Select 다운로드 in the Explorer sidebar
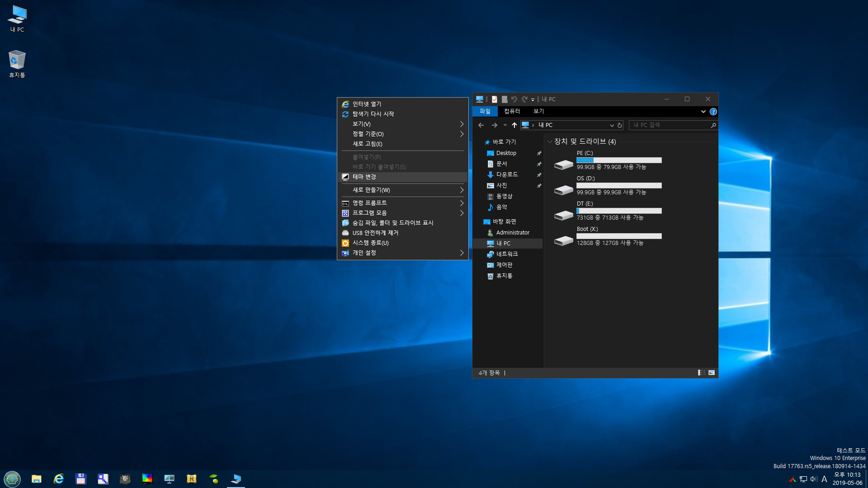The width and height of the screenshot is (868, 488). pyautogui.click(x=507, y=174)
